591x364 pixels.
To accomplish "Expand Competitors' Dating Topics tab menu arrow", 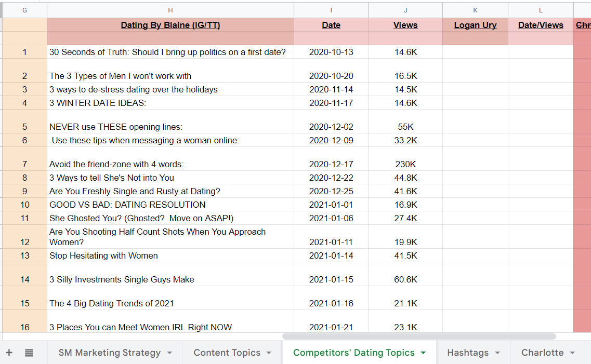I will [423, 353].
